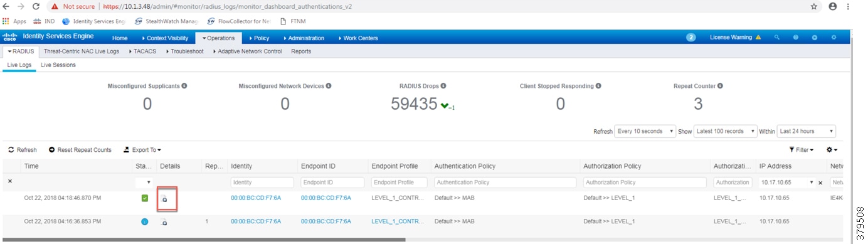Click Repeat Counter info icon
868x244 pixels.
(720, 85)
